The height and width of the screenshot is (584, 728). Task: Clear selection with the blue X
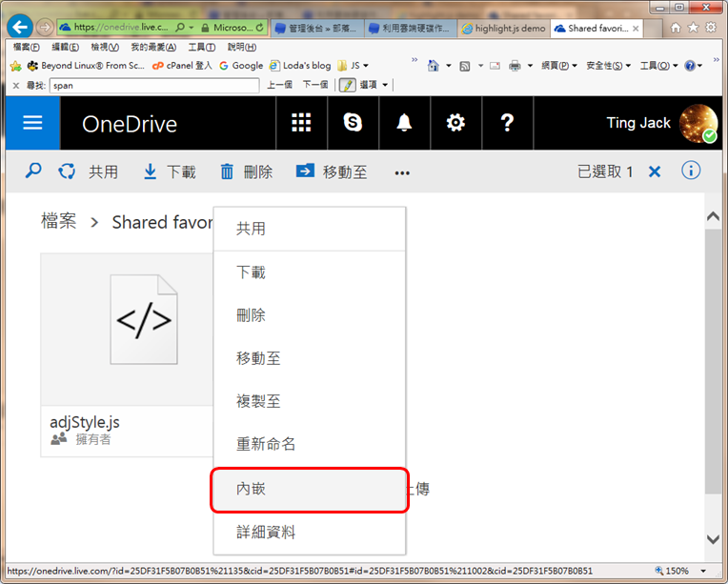click(x=655, y=172)
